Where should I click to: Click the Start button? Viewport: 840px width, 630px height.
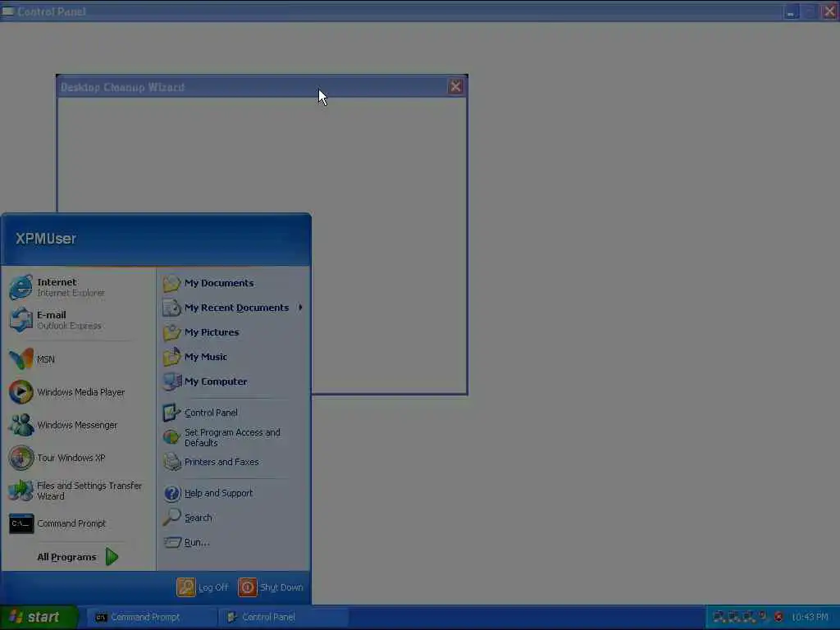tap(39, 617)
